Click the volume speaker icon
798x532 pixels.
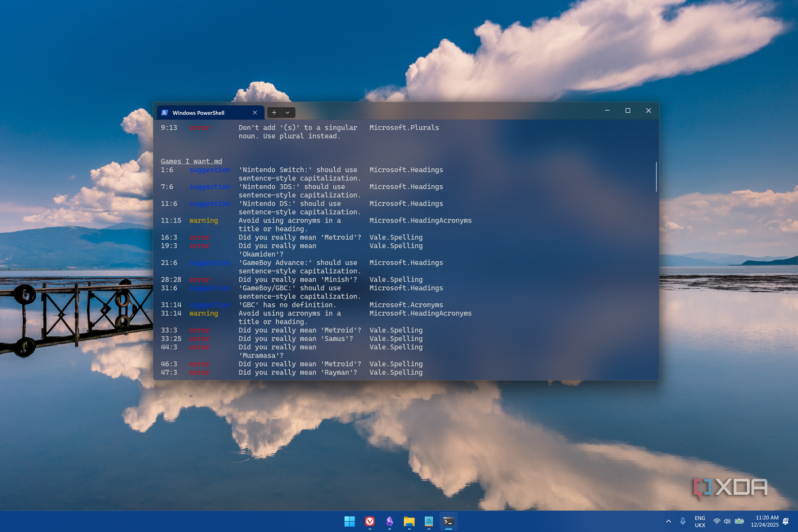pos(727,521)
